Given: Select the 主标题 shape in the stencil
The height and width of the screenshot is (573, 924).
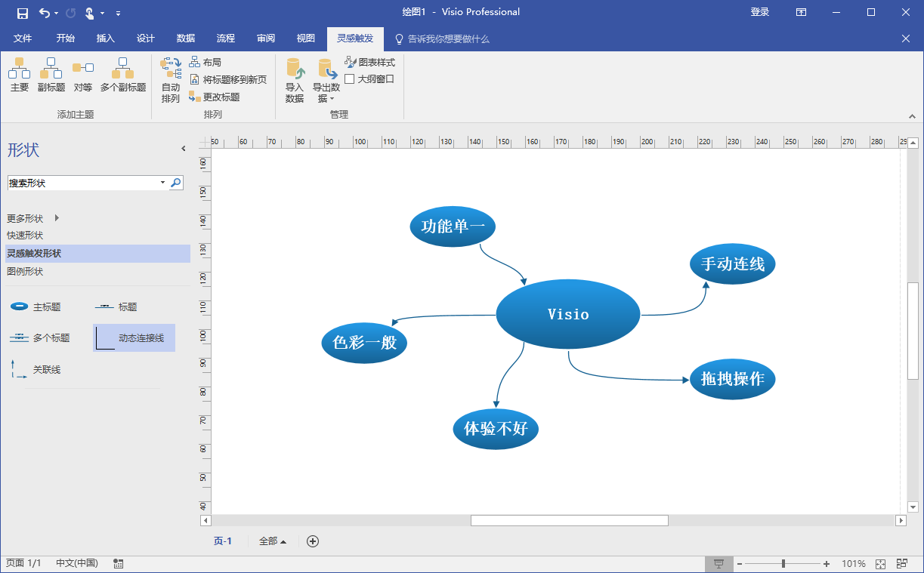Looking at the screenshot, I should click(36, 307).
